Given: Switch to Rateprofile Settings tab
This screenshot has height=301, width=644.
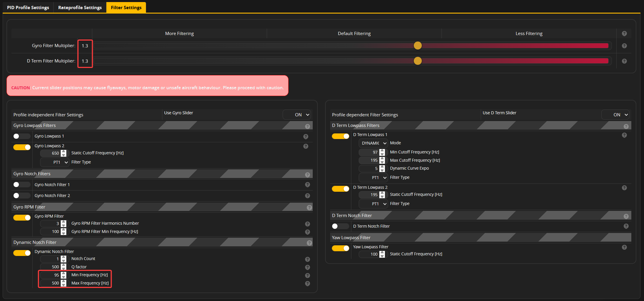Looking at the screenshot, I should tap(80, 7).
